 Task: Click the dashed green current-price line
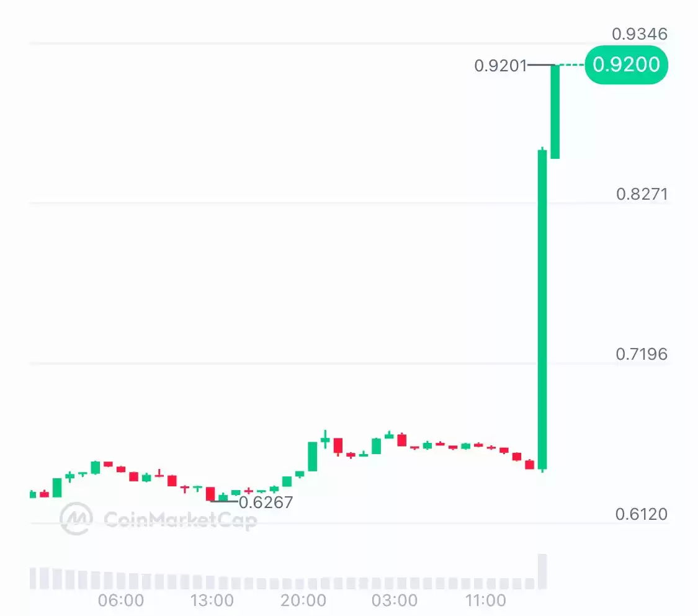pyautogui.click(x=572, y=65)
